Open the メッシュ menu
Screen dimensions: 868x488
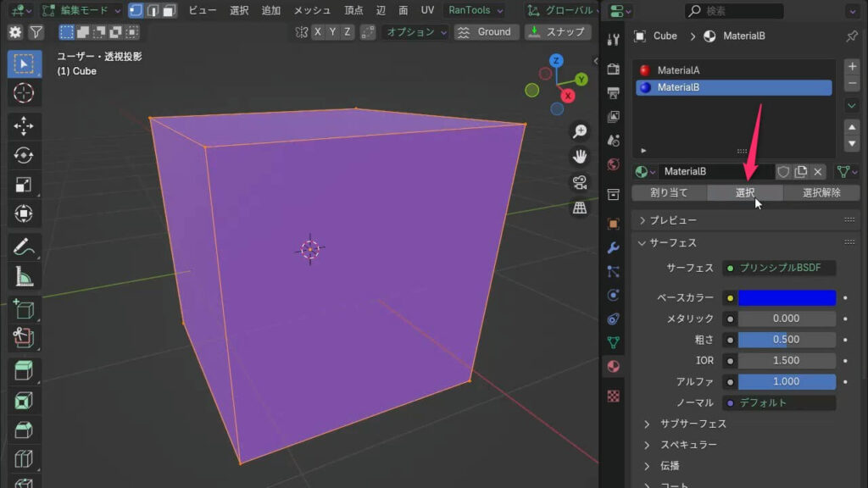pos(312,10)
